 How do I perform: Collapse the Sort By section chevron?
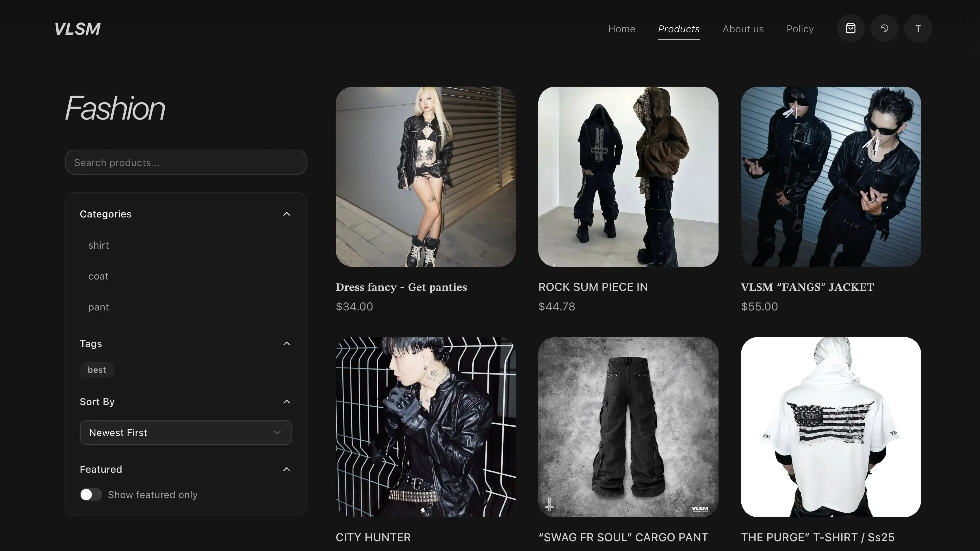pyautogui.click(x=287, y=402)
